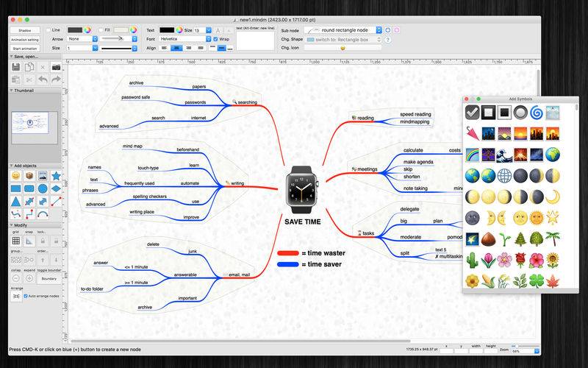Click the auto Arrange icon
Image resolution: width=588 pixels, height=368 pixels.
tap(15, 297)
